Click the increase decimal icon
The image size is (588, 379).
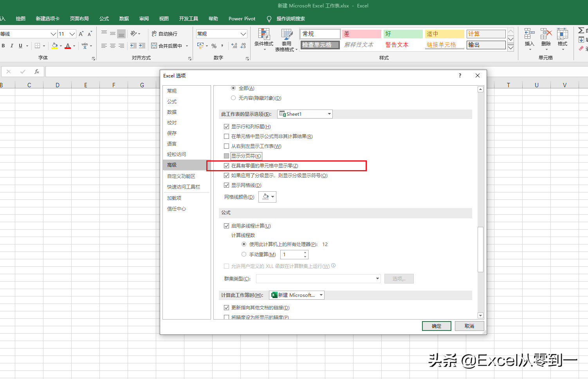click(234, 46)
